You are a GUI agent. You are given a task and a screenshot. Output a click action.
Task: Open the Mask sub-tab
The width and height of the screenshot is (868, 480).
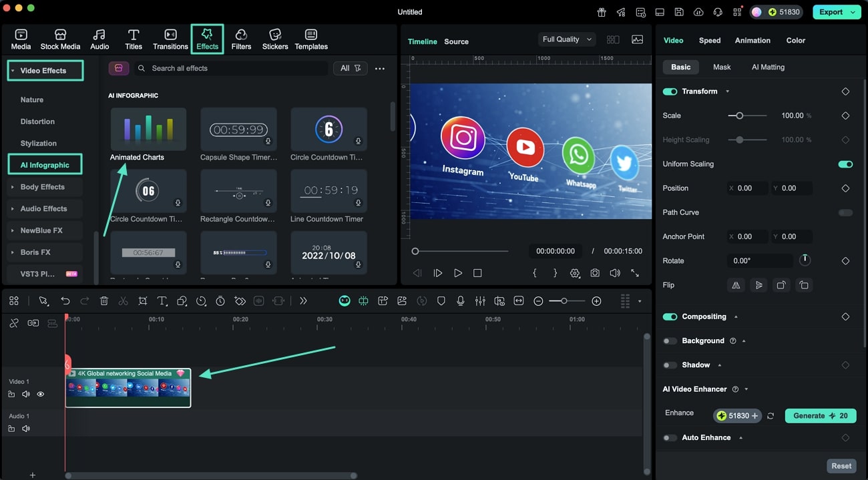pos(722,67)
